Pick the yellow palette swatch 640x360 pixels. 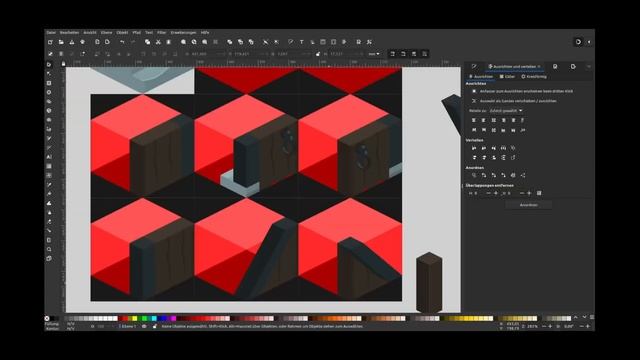[134, 318]
